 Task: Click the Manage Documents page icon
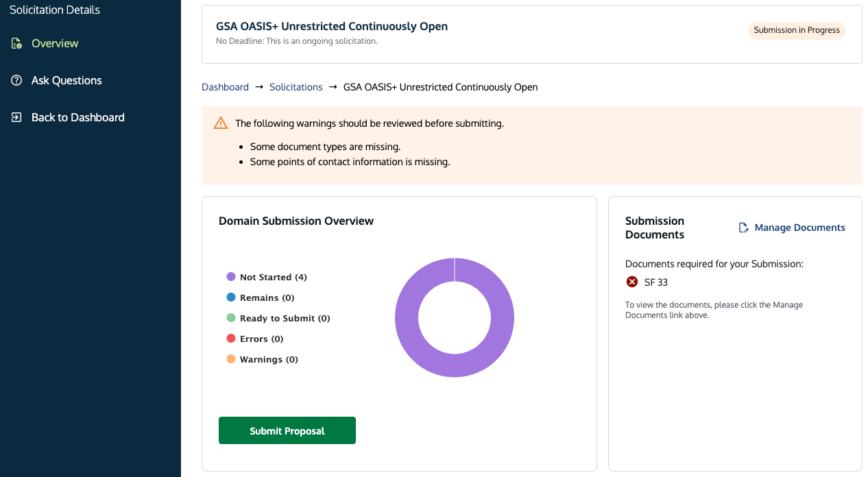tap(743, 227)
